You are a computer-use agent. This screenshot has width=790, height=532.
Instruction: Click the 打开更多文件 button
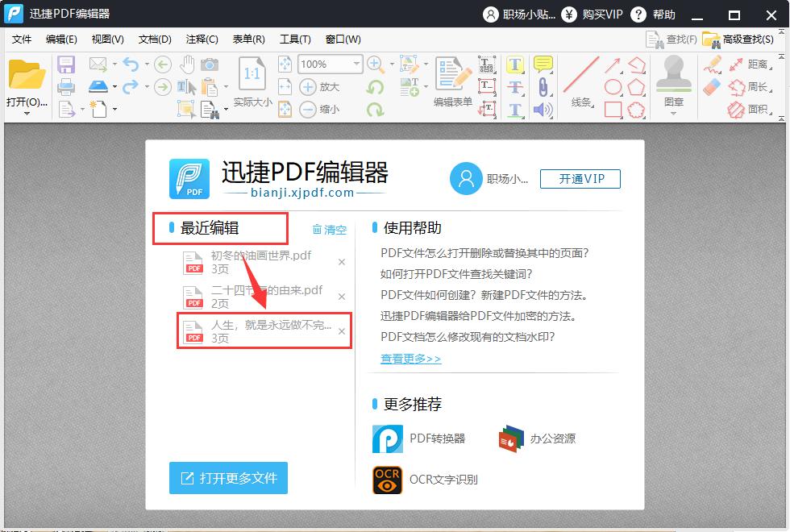point(228,478)
